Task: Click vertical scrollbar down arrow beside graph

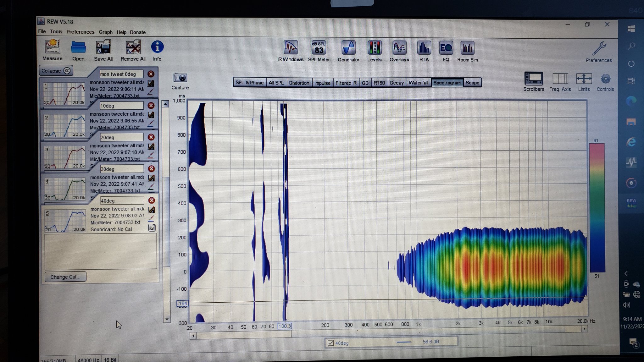Action: [167, 319]
